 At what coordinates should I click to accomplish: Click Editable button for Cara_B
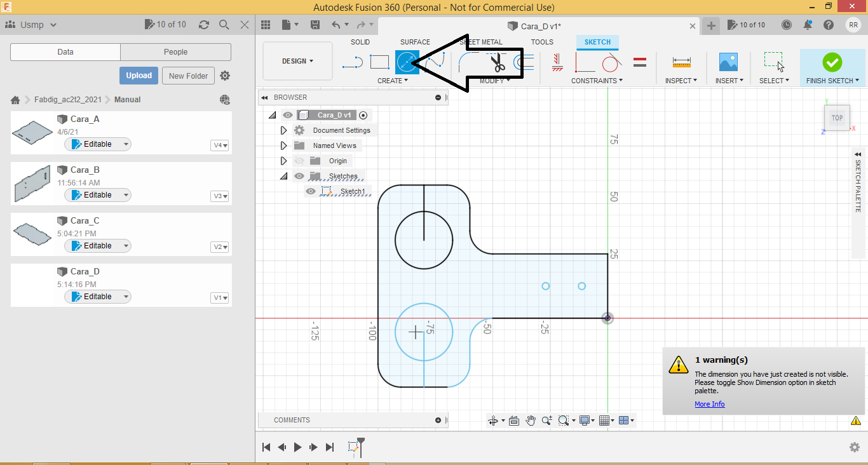[x=98, y=195]
